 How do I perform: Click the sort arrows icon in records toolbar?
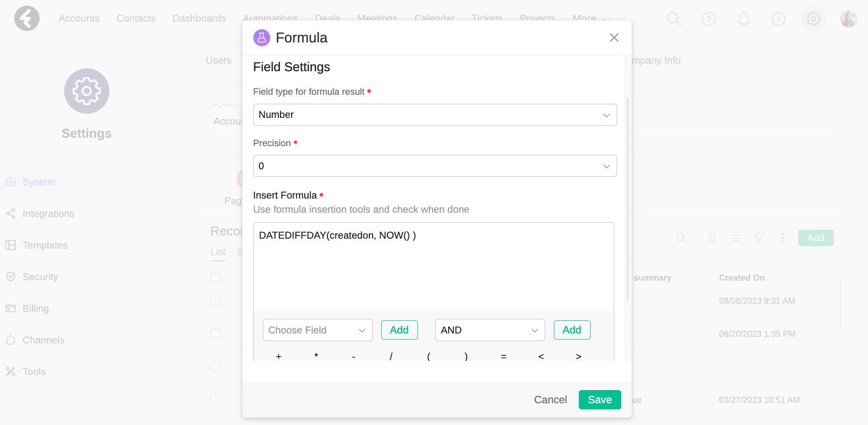(x=712, y=238)
